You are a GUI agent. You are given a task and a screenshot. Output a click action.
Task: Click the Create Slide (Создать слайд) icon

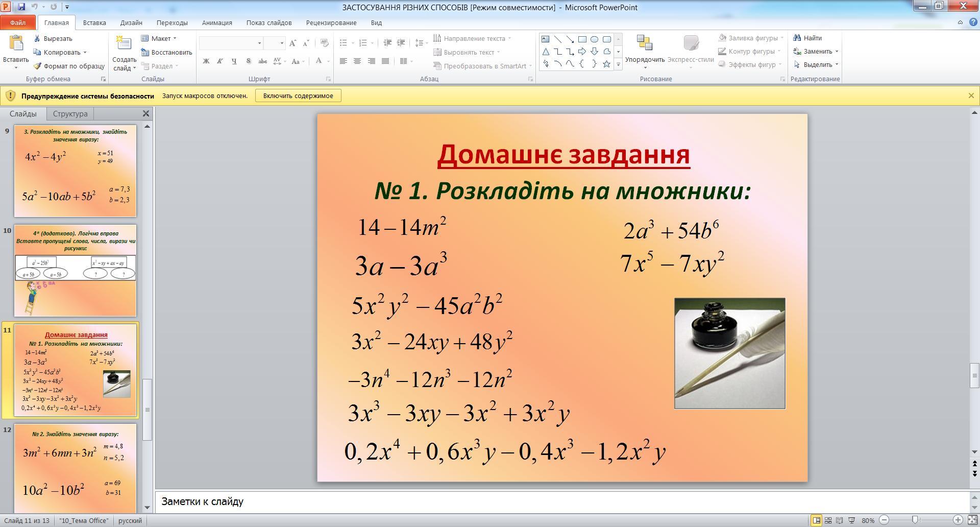click(x=124, y=44)
